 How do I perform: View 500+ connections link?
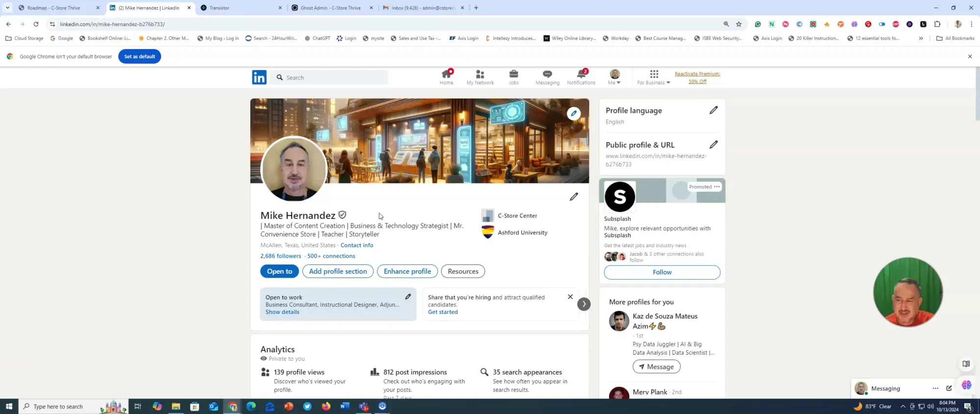[x=331, y=256]
